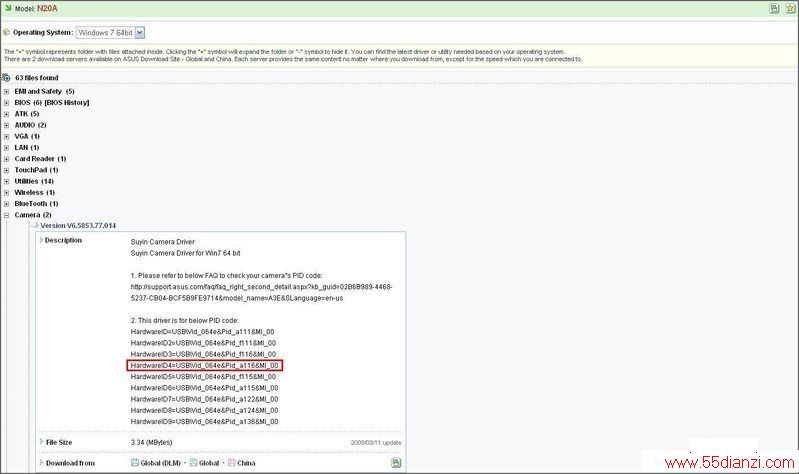The height and width of the screenshot is (474, 799).
Task: Click the pink disk icon before China
Action: point(231,463)
